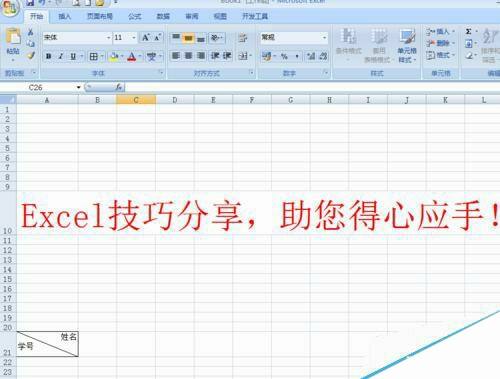Screen dimensions: 500x379
Task: Click the Fill down icon
Action: 469,43
